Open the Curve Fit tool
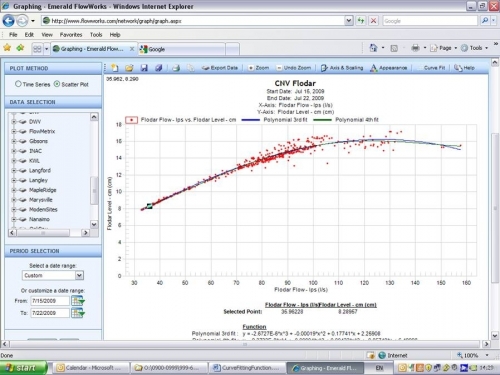Viewport: 500px width, 375px height. click(x=434, y=68)
